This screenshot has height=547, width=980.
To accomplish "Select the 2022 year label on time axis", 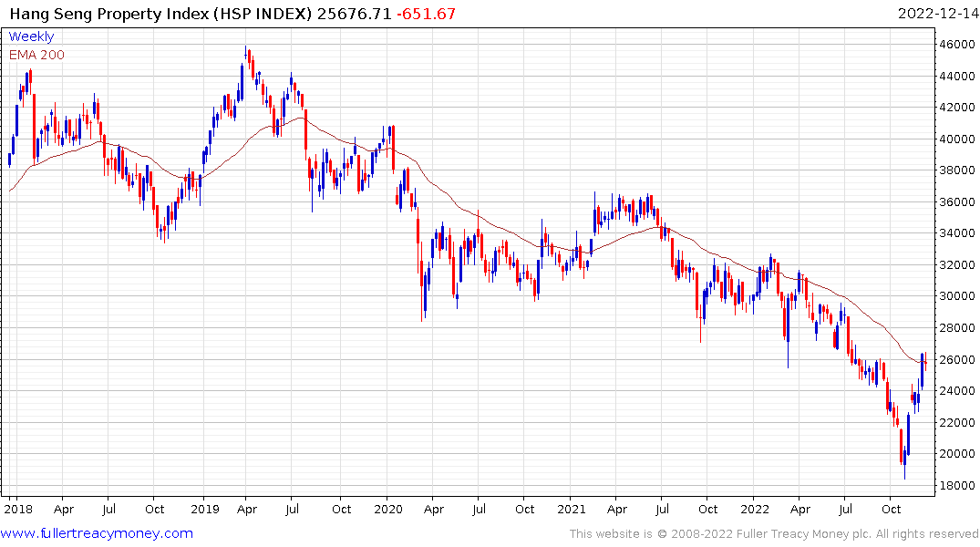I will [755, 509].
